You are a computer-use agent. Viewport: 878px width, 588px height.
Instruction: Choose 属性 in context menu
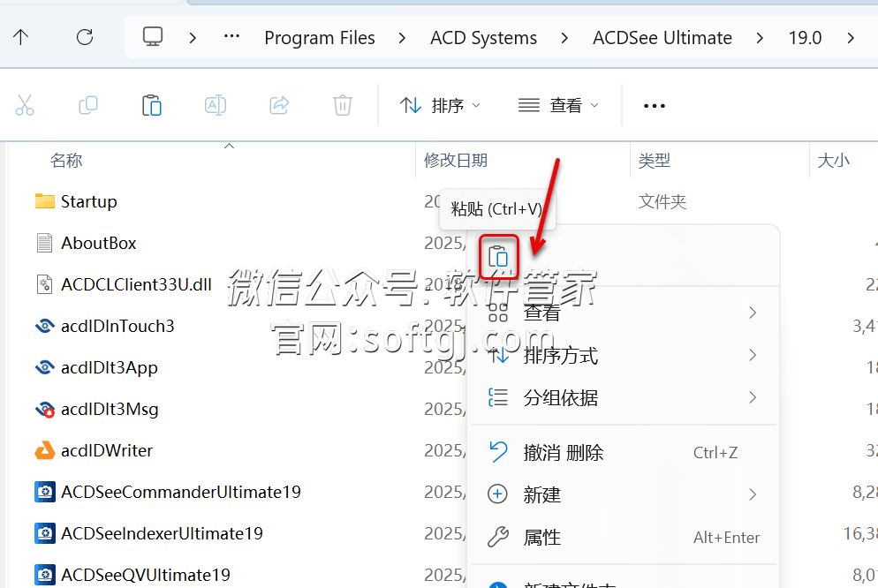[x=624, y=537]
